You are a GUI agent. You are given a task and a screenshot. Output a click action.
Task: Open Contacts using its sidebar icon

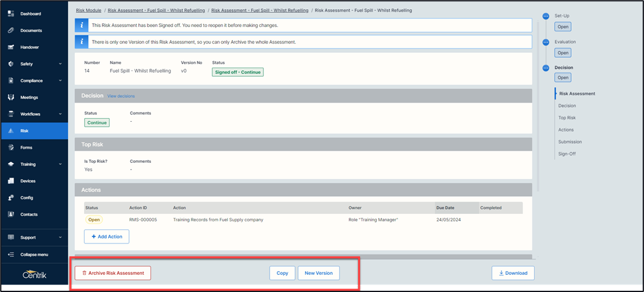pos(10,215)
